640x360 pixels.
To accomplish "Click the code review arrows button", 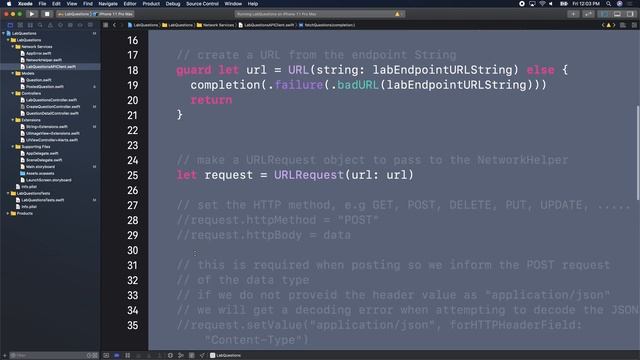I will [x=588, y=14].
